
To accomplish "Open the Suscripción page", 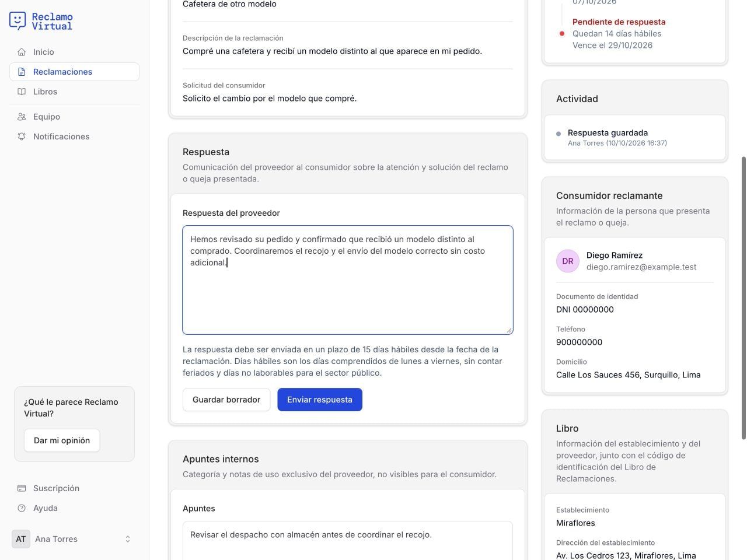I will 74,488.
